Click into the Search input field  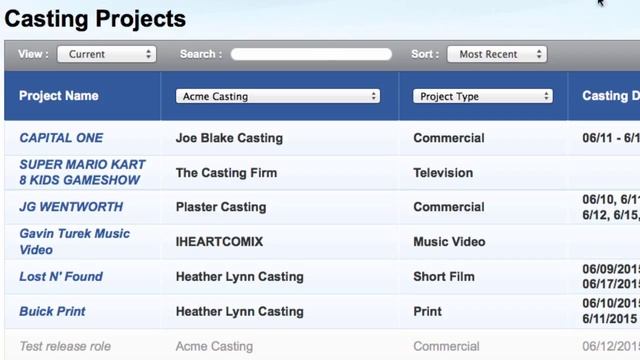[x=311, y=54]
